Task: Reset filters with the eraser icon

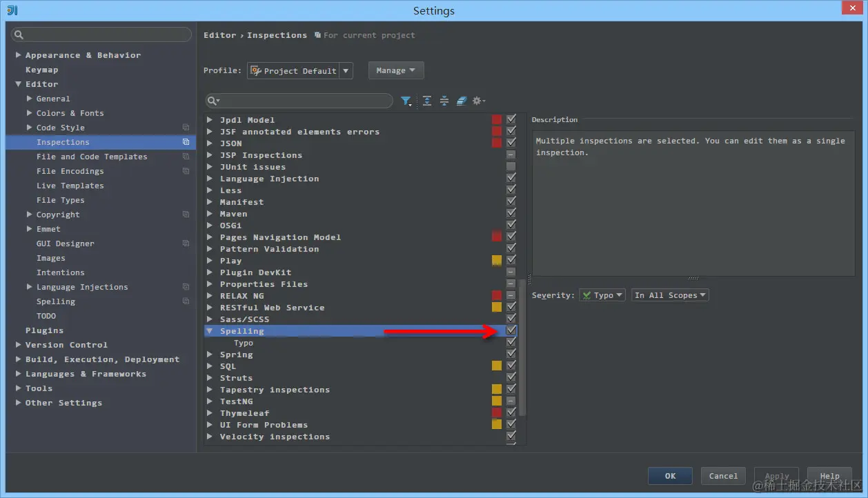Action: [x=461, y=101]
